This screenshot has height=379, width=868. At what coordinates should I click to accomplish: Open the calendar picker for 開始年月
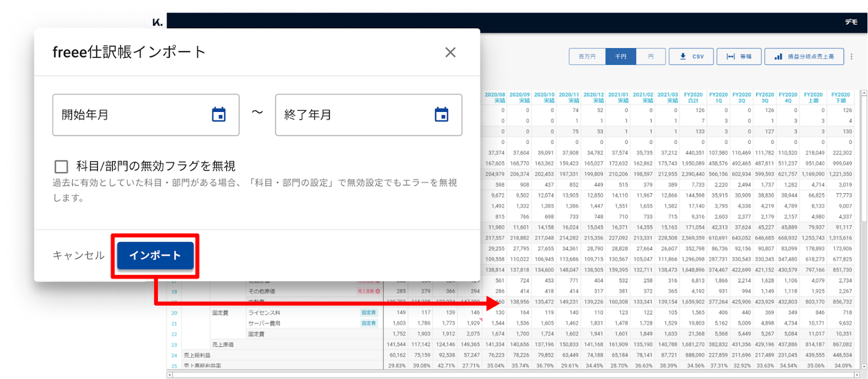219,115
